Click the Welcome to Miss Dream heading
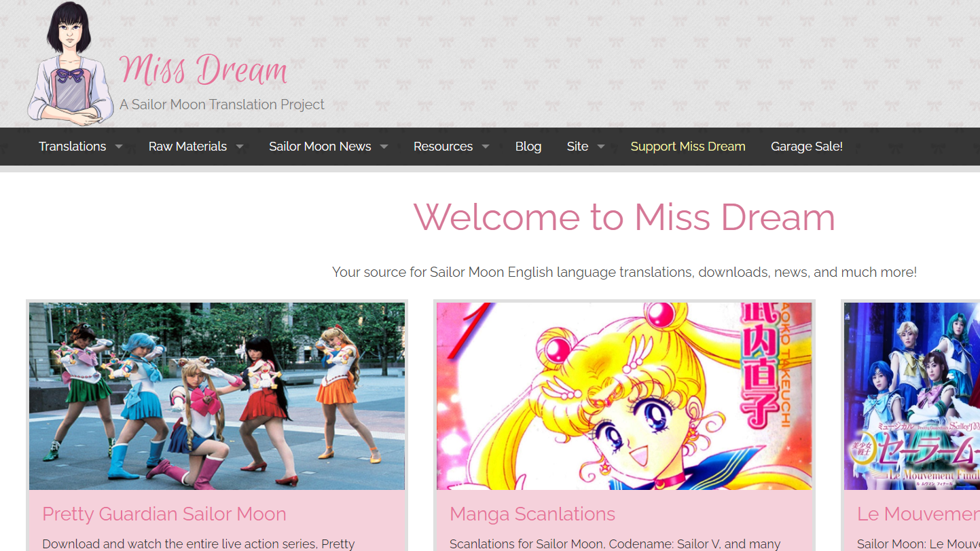The image size is (980, 551). pyautogui.click(x=624, y=217)
